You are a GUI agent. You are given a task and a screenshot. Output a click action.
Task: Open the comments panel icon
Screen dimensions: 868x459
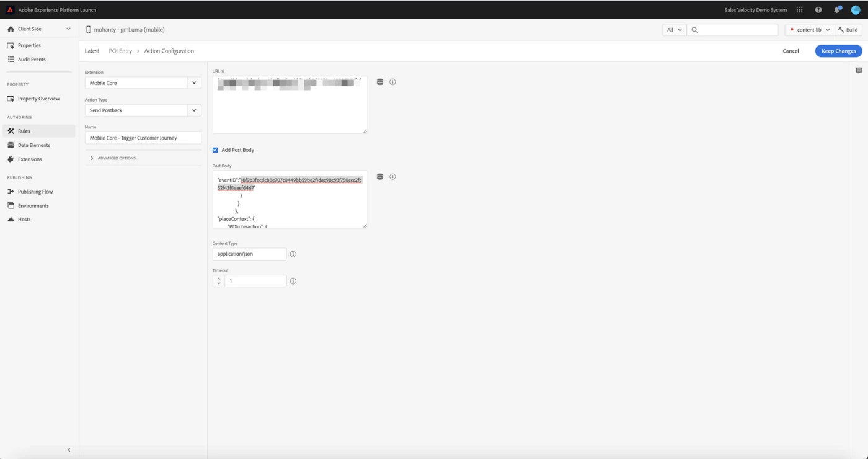coord(859,71)
